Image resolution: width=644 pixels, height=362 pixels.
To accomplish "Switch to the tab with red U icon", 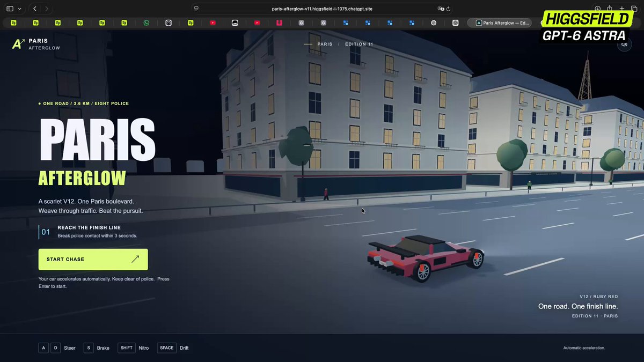I will (x=279, y=23).
